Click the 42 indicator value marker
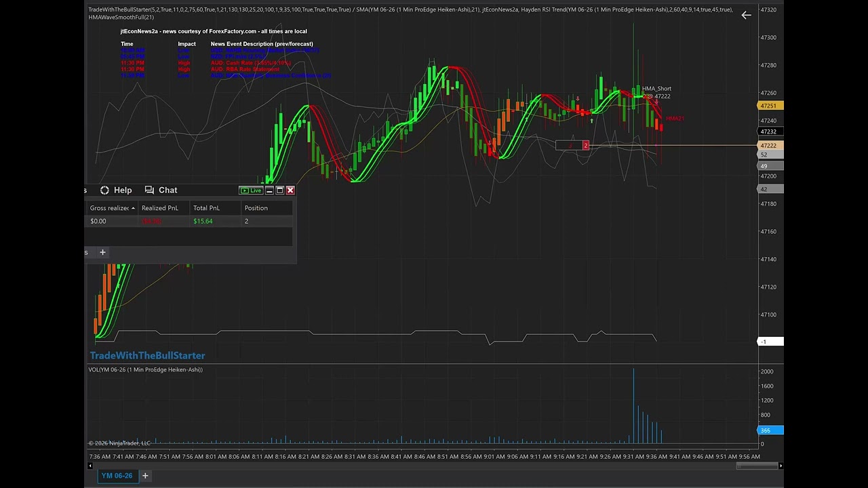This screenshot has height=488, width=868. pos(770,189)
